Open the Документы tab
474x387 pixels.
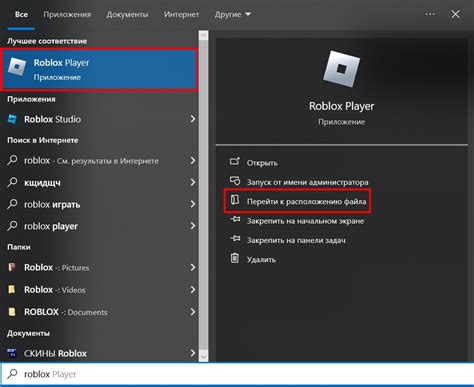point(127,15)
